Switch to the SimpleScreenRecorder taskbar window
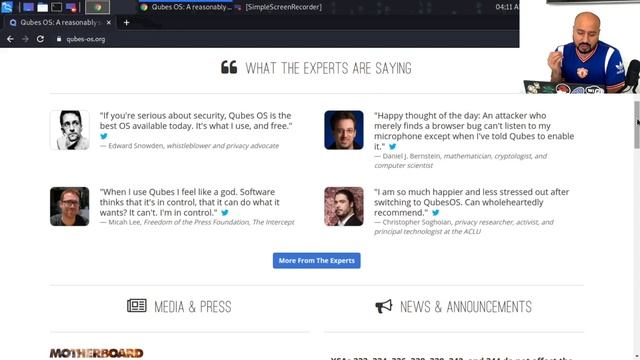Screen dimensions: 640x360 [279, 7]
